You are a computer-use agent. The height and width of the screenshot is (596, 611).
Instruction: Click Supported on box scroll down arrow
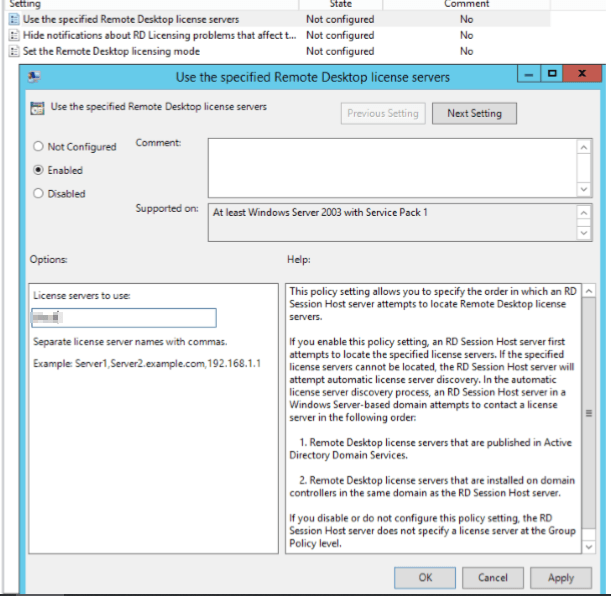tap(584, 233)
